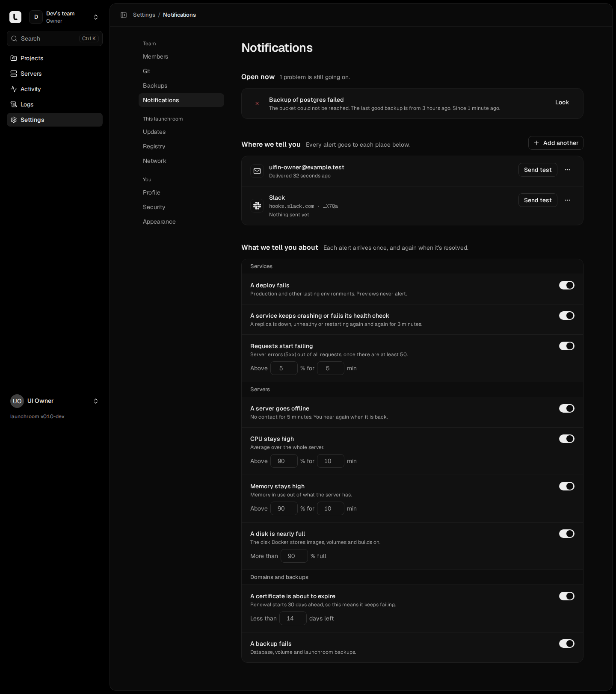616x694 pixels.
Task: Open Security settings
Action: click(x=181, y=207)
